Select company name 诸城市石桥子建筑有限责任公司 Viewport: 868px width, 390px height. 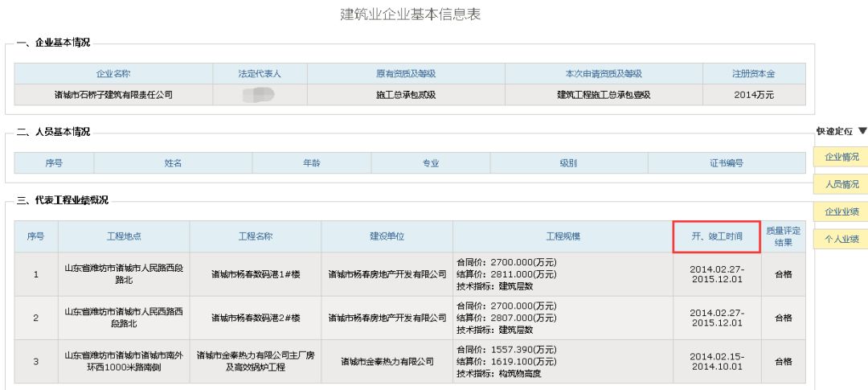[113, 95]
